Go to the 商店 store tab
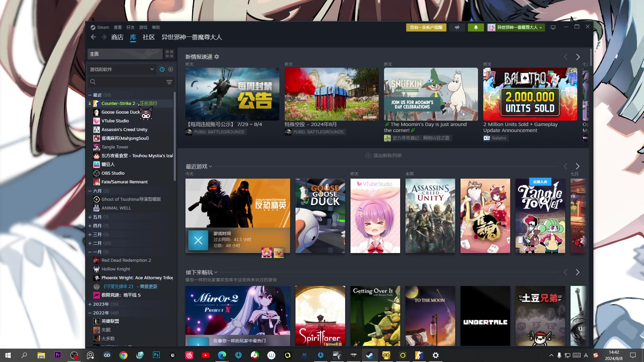 (x=117, y=37)
